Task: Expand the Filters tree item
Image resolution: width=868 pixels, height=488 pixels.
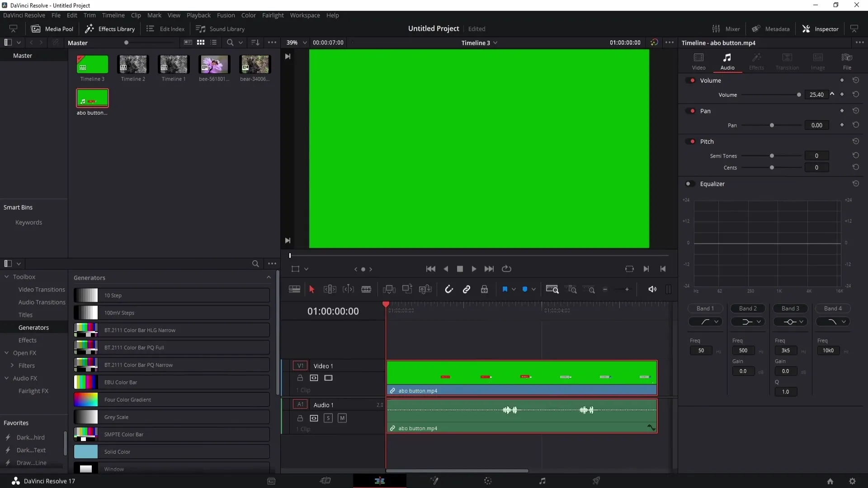Action: [12, 366]
